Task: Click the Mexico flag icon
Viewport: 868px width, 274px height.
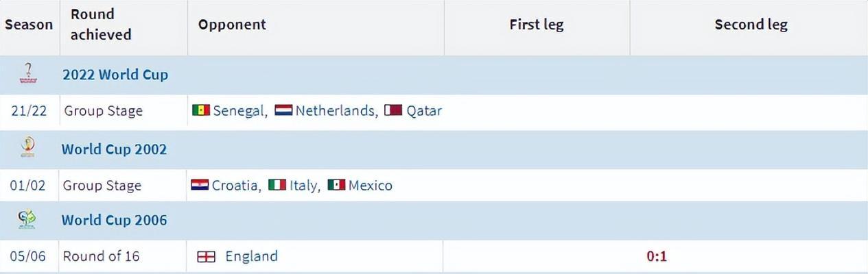Action: coord(336,185)
